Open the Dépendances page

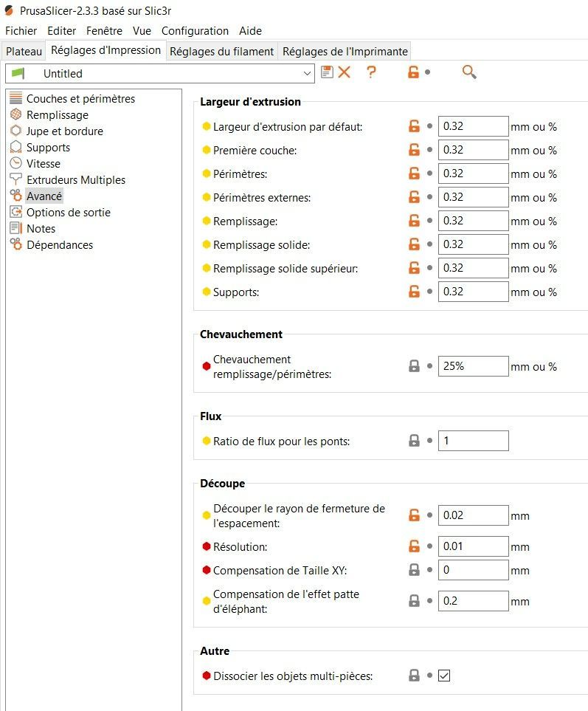click(x=59, y=245)
